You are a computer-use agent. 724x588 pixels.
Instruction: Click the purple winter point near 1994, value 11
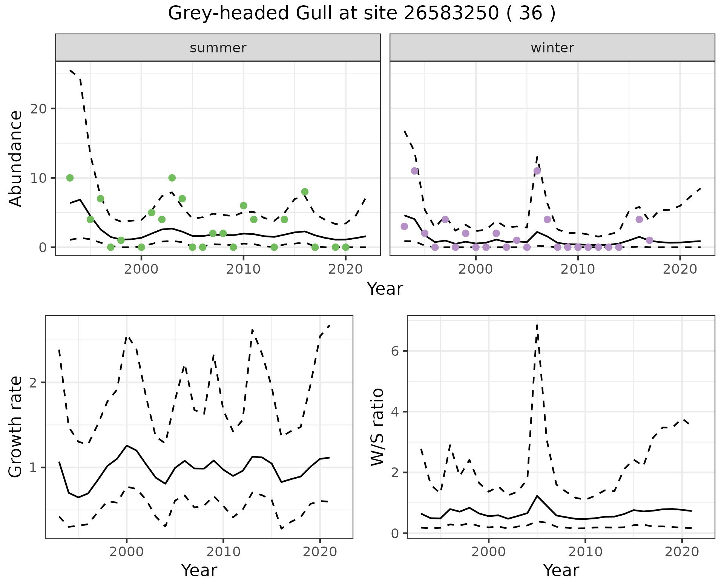pos(414,171)
